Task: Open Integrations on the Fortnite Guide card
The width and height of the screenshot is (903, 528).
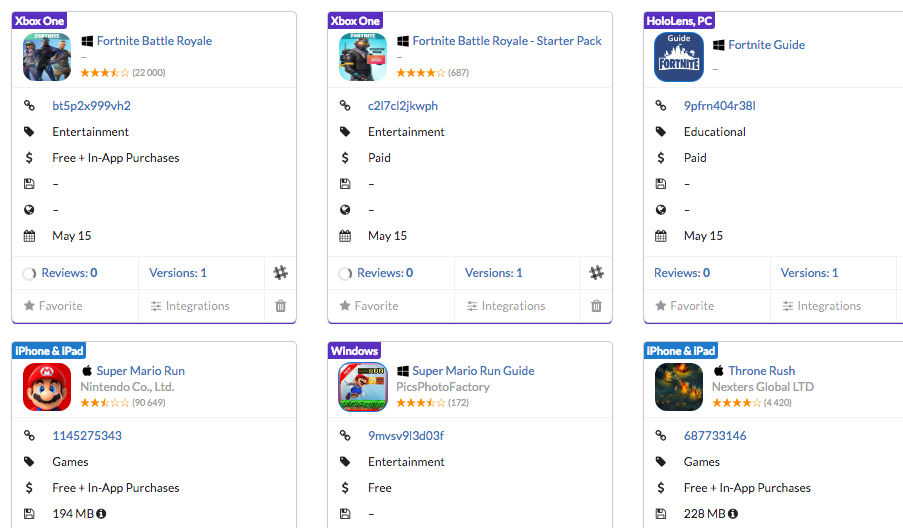Action: pos(821,306)
